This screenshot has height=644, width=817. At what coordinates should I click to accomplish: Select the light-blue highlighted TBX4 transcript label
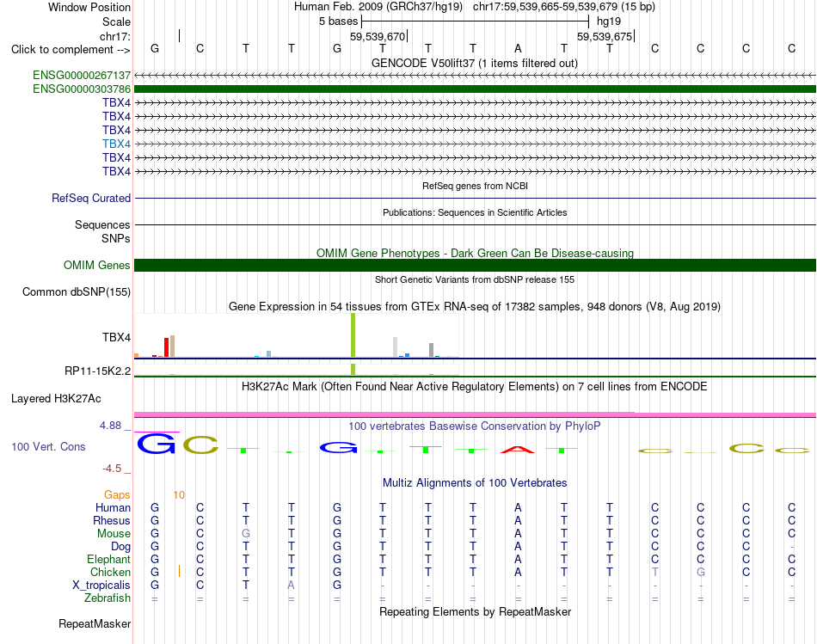[x=116, y=144]
